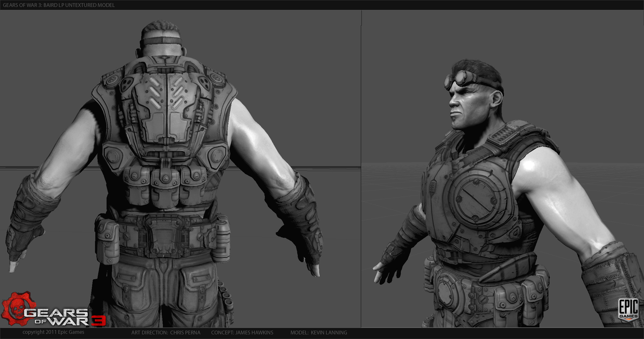Click the Gears of War 3 logo
The width and height of the screenshot is (644, 339).
(54, 310)
